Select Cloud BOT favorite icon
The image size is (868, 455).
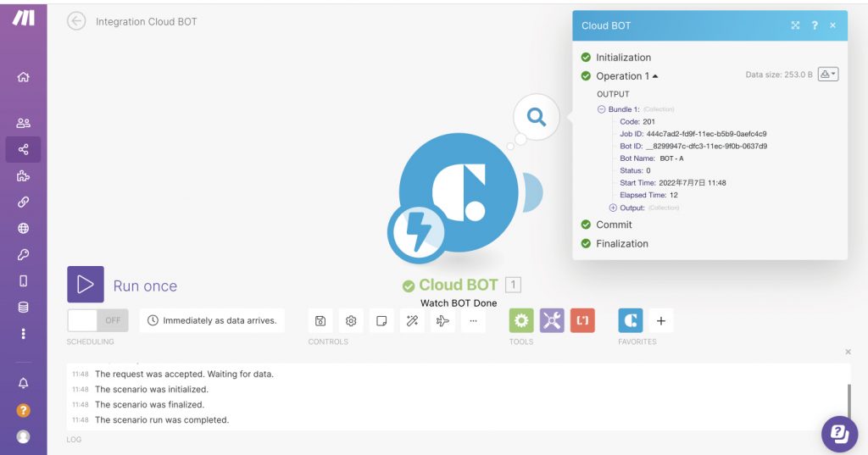631,320
